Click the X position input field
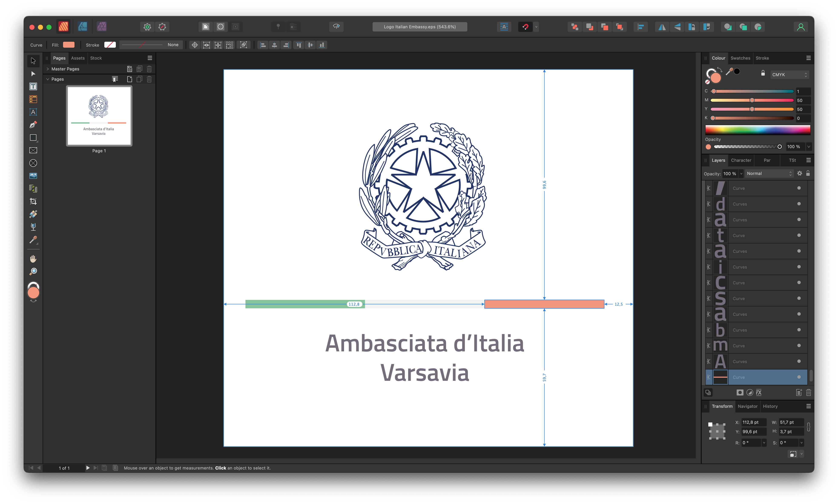The image size is (838, 504). pyautogui.click(x=754, y=422)
